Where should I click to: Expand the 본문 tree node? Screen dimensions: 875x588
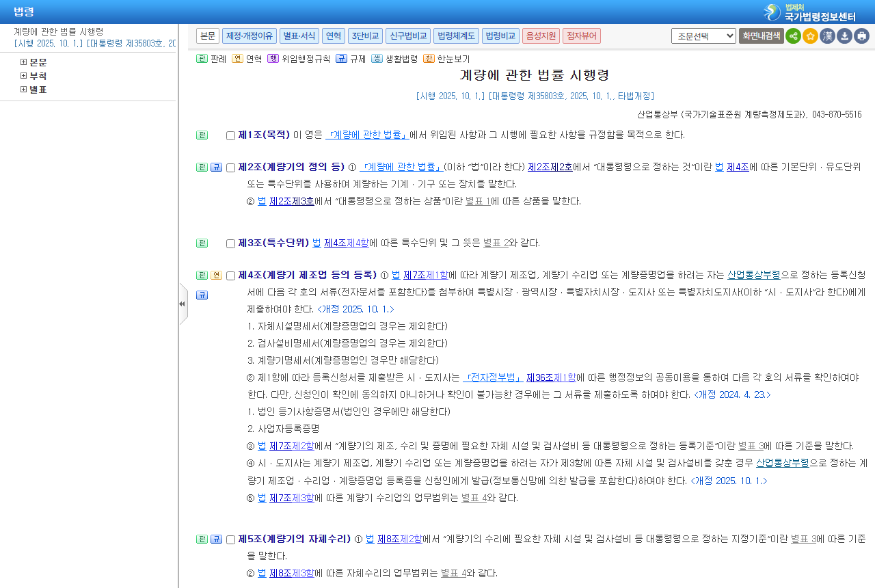(23, 62)
